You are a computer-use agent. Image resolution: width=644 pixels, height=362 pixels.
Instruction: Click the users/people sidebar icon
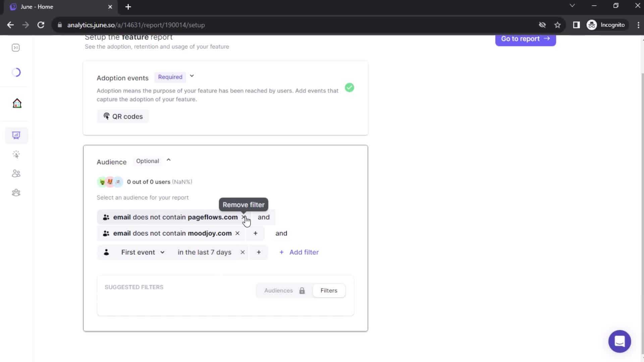(x=16, y=173)
